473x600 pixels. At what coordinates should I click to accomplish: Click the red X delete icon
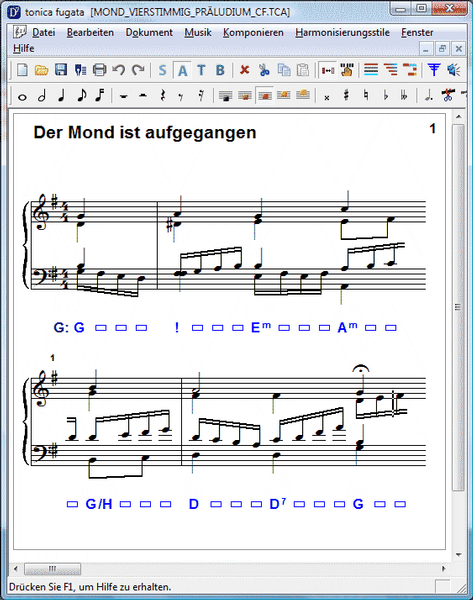(x=245, y=70)
